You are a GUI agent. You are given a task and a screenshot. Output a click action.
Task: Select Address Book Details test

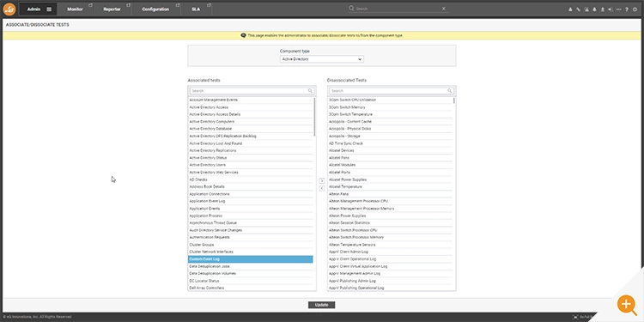coord(251,187)
